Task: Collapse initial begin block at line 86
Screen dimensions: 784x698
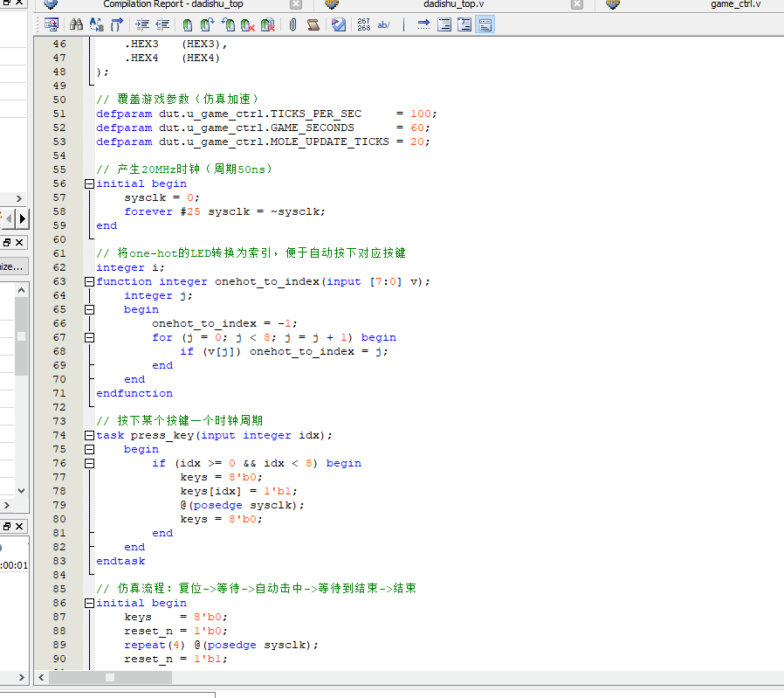Action: 90,603
